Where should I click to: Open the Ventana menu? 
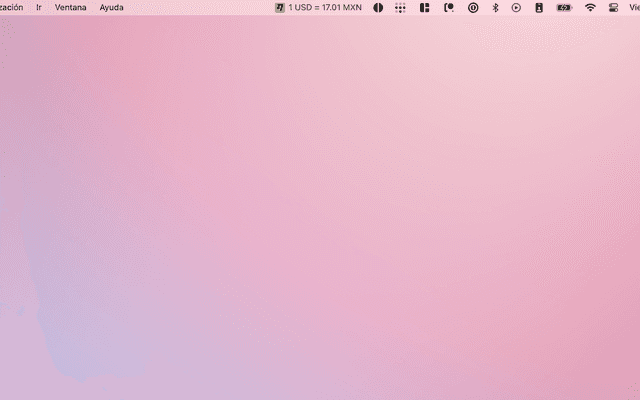(70, 7)
